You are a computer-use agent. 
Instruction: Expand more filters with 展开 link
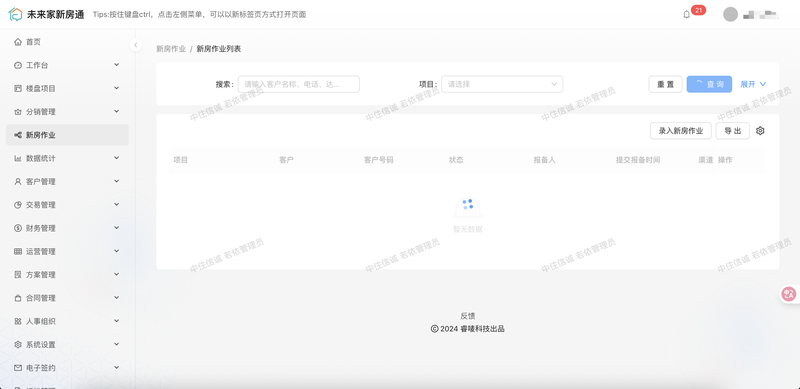[754, 84]
